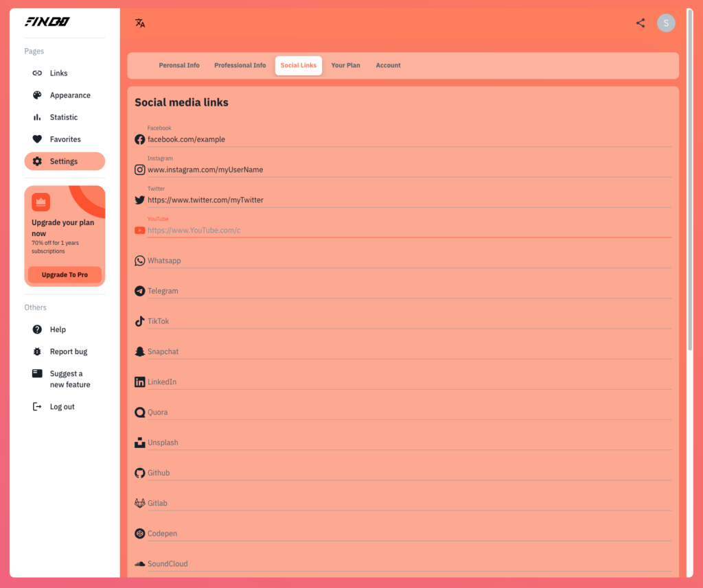Image resolution: width=703 pixels, height=588 pixels.
Task: Open the Statistic page
Action: (x=65, y=117)
